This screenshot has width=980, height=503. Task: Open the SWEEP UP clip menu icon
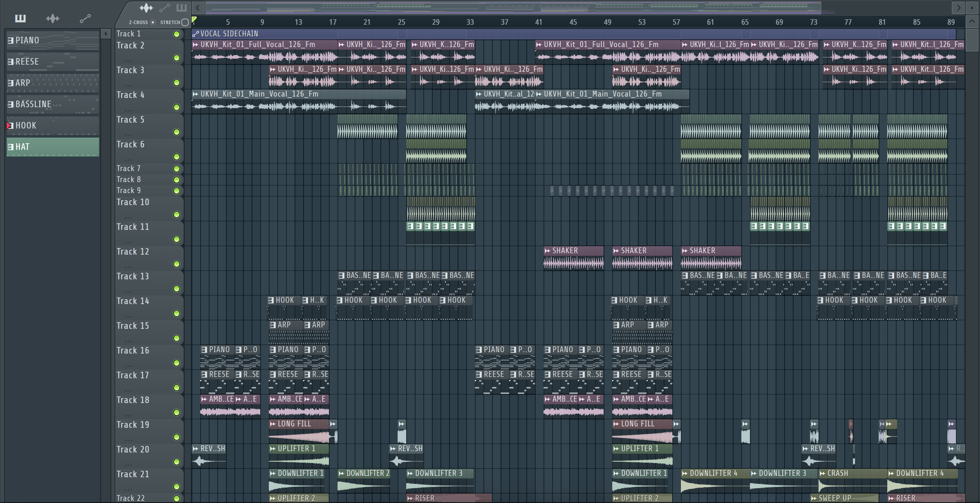coord(814,498)
